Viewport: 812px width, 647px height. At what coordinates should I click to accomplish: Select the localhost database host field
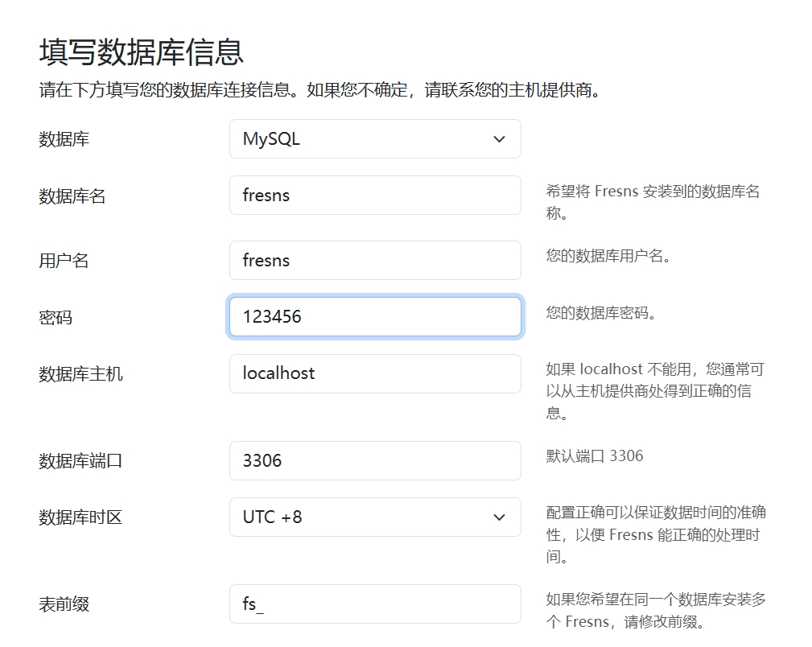tap(374, 373)
